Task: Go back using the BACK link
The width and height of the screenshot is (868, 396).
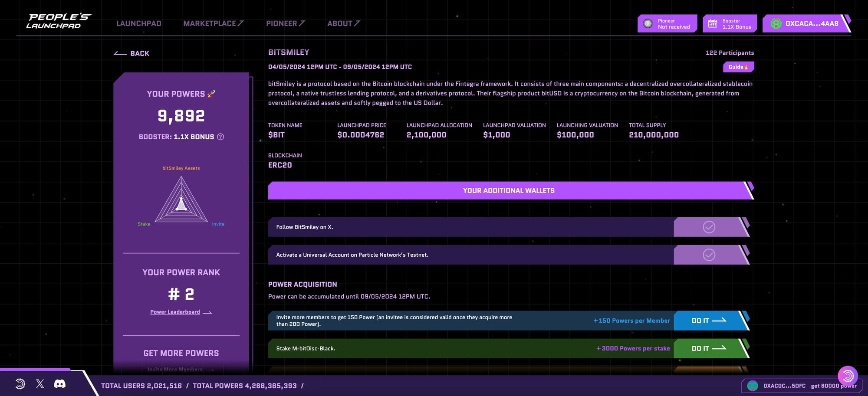Action: coord(132,53)
